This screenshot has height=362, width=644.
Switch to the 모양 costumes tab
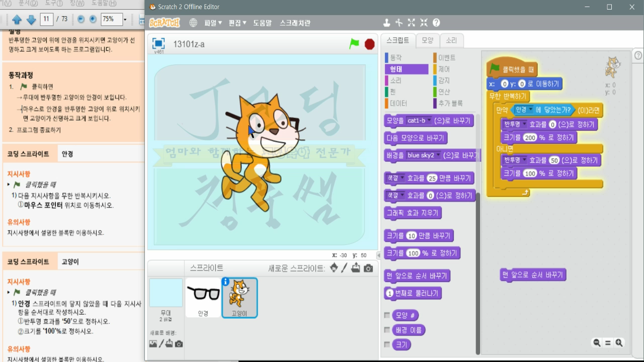pos(427,41)
